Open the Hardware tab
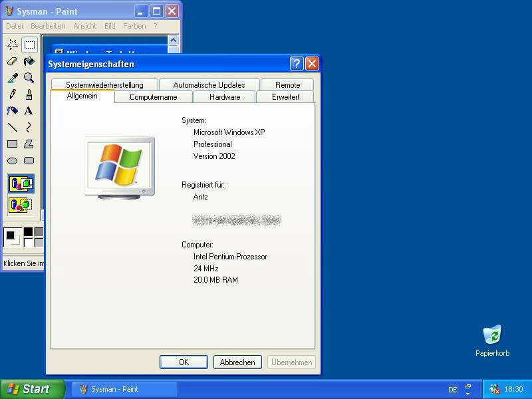 pos(225,97)
